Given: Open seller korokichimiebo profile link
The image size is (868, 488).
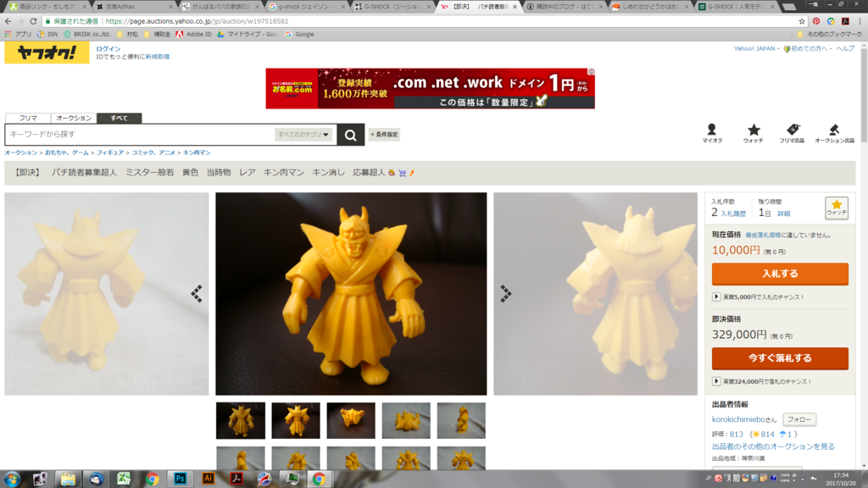Looking at the screenshot, I should point(738,419).
